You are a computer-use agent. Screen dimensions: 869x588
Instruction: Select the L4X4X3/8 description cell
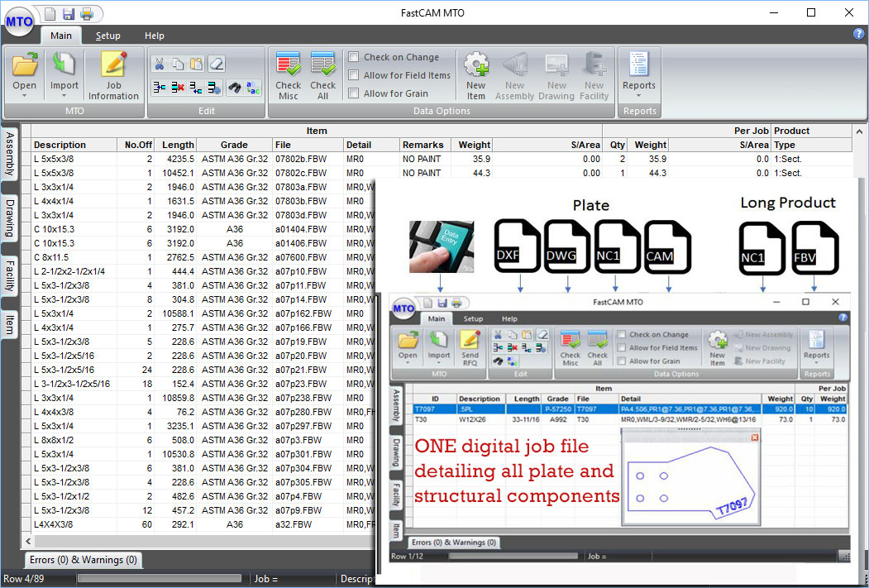click(74, 524)
